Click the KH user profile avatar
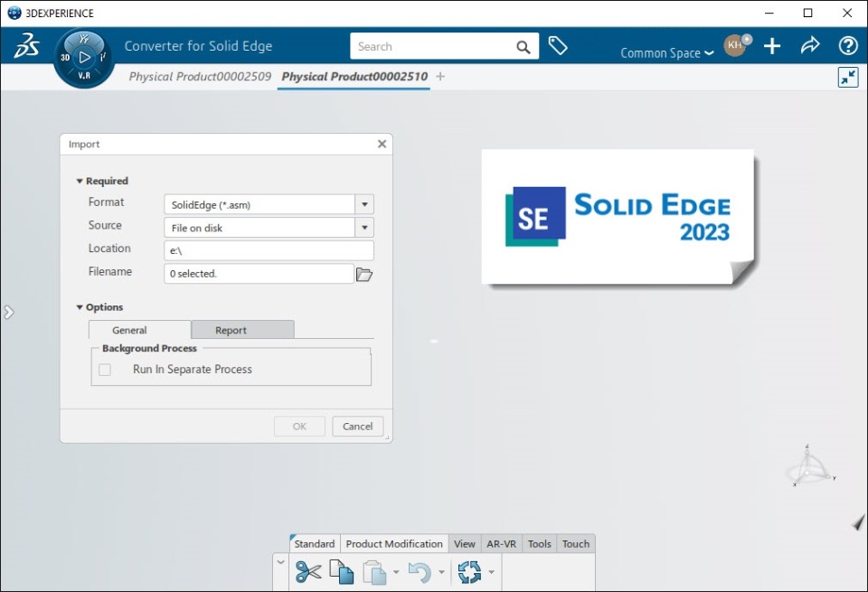Screen dimensions: 868x592 point(736,45)
